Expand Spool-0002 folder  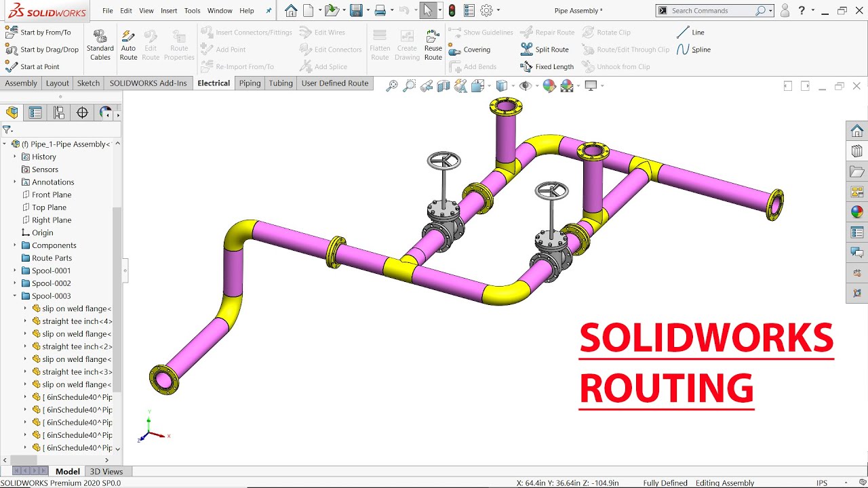pos(14,283)
